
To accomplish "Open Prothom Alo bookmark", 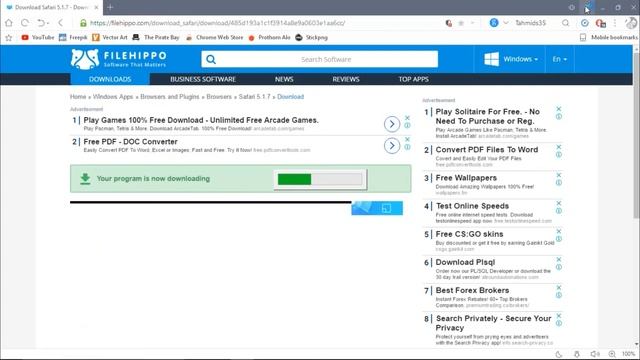I will pos(269,38).
